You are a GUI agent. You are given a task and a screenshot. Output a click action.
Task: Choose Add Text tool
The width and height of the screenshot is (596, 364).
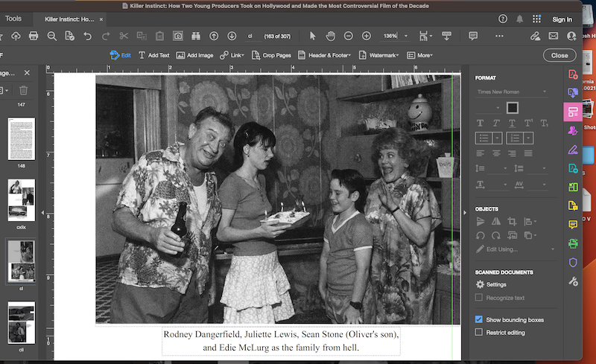[x=154, y=56]
